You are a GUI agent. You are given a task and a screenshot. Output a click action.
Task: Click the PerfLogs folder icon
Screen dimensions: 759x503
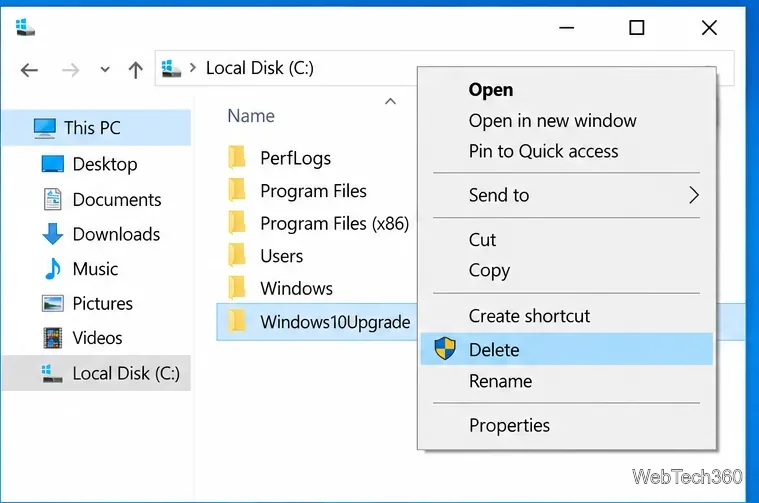click(x=237, y=157)
